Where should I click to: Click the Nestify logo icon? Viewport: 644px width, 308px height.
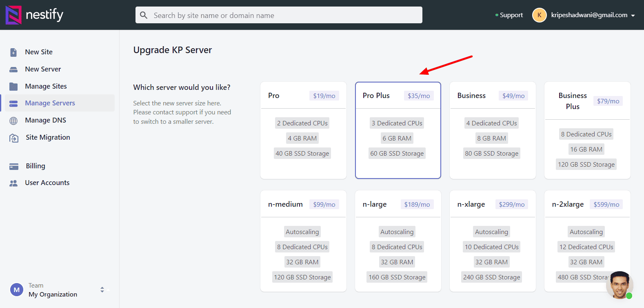coord(13,15)
